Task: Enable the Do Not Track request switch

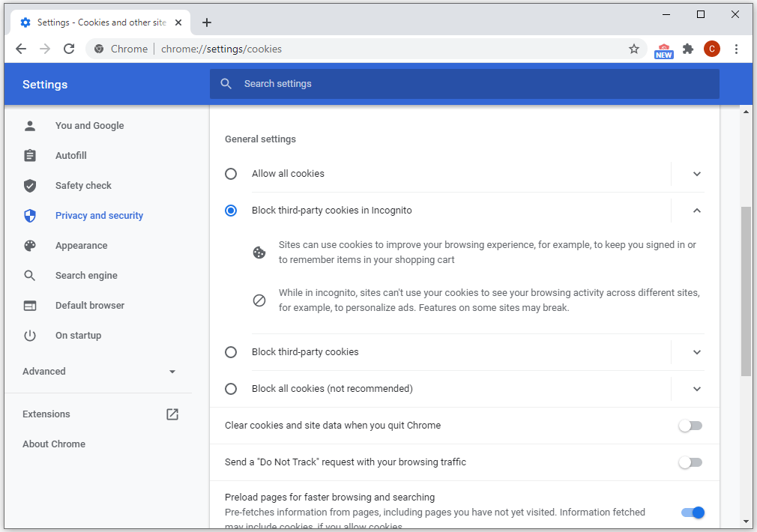Action: pyautogui.click(x=690, y=462)
